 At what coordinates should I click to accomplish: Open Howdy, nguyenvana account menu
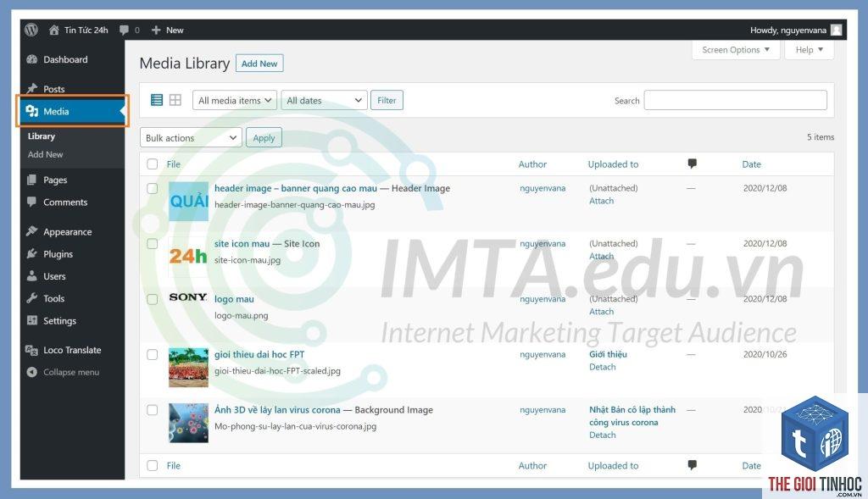pos(795,30)
